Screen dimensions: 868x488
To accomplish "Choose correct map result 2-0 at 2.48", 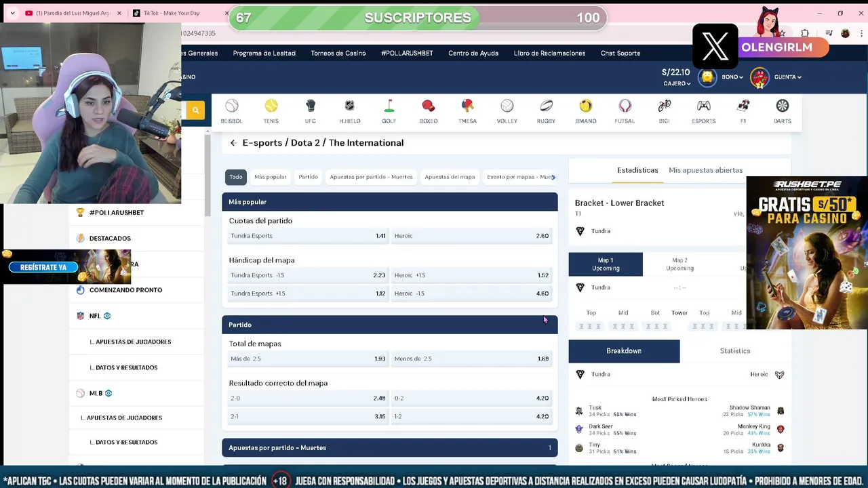I will click(308, 398).
